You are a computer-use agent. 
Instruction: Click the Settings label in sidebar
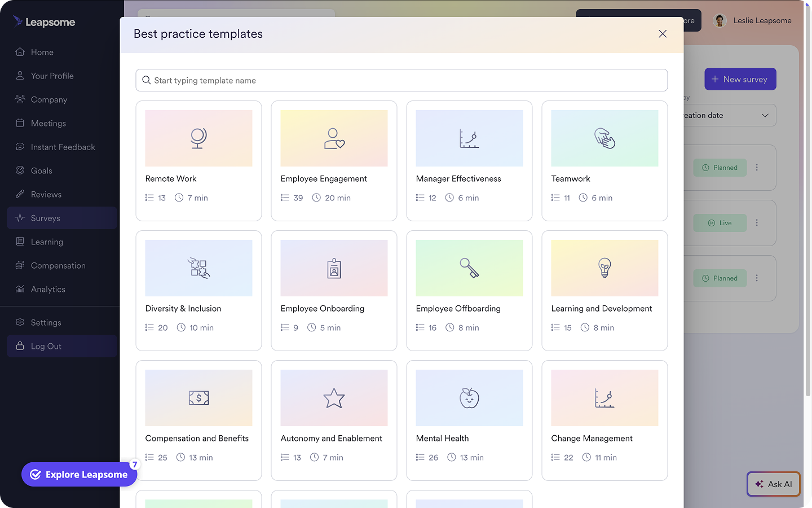point(46,323)
